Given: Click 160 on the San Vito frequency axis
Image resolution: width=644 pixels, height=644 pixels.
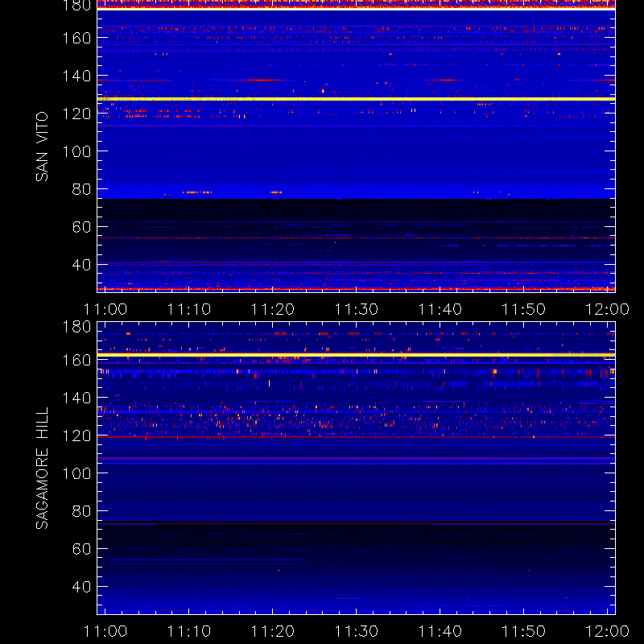Looking at the screenshot, I should click(x=76, y=38).
